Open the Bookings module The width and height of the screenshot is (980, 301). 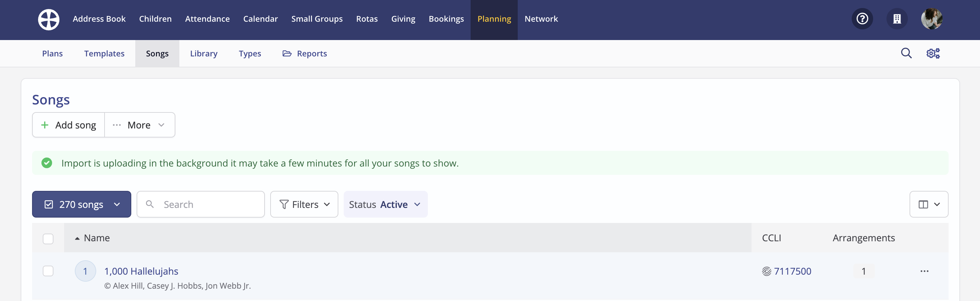click(446, 19)
